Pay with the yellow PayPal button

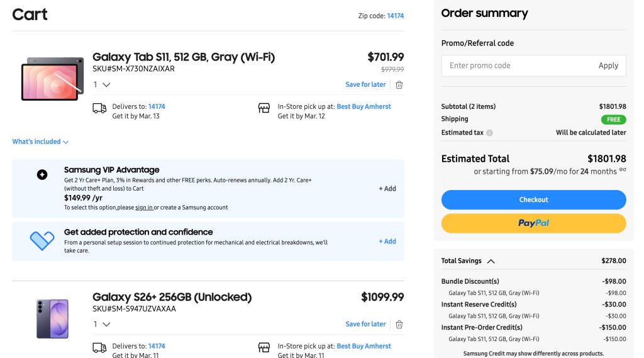coord(533,223)
